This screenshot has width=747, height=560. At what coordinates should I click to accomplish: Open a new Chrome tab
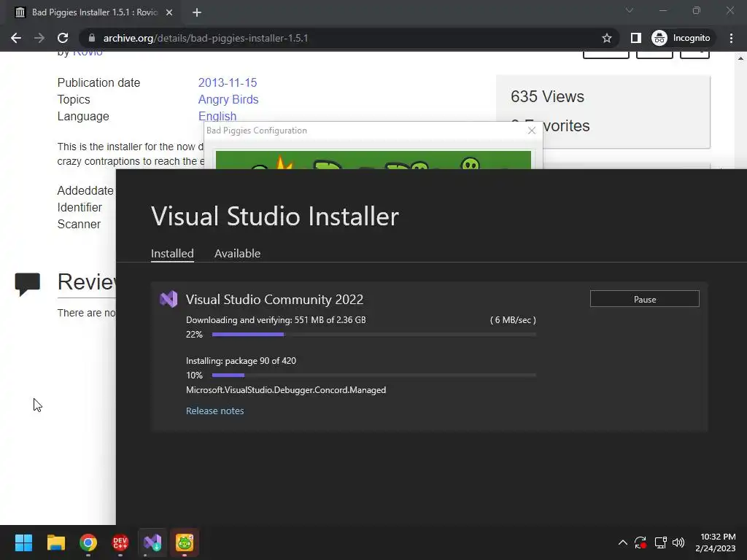point(197,12)
